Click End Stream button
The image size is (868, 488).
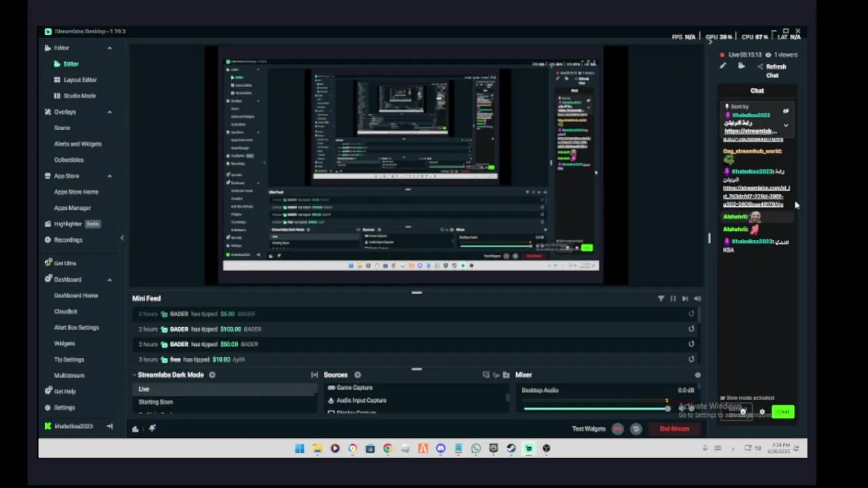click(675, 428)
